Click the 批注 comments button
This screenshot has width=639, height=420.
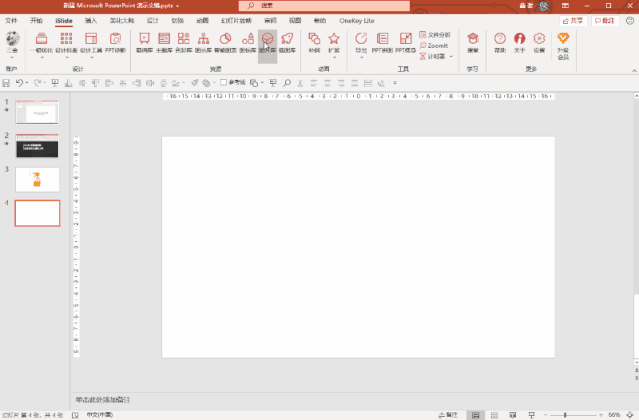605,21
